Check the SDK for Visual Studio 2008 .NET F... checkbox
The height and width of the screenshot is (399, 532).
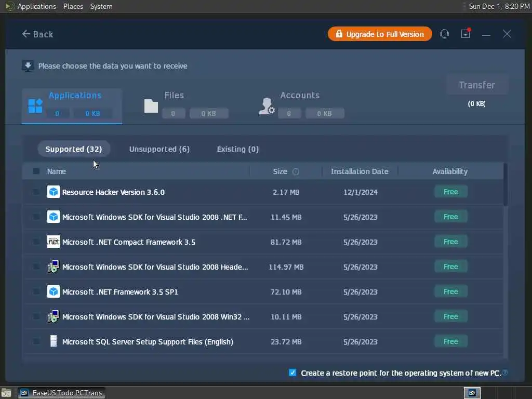click(36, 217)
